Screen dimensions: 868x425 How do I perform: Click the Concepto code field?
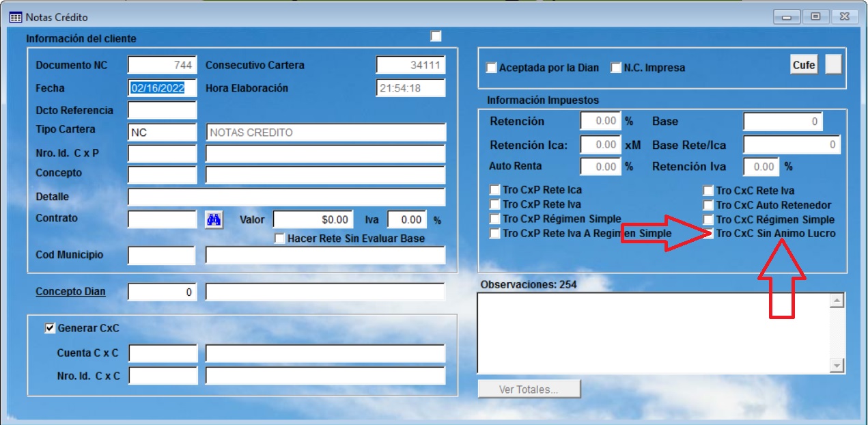pos(163,175)
